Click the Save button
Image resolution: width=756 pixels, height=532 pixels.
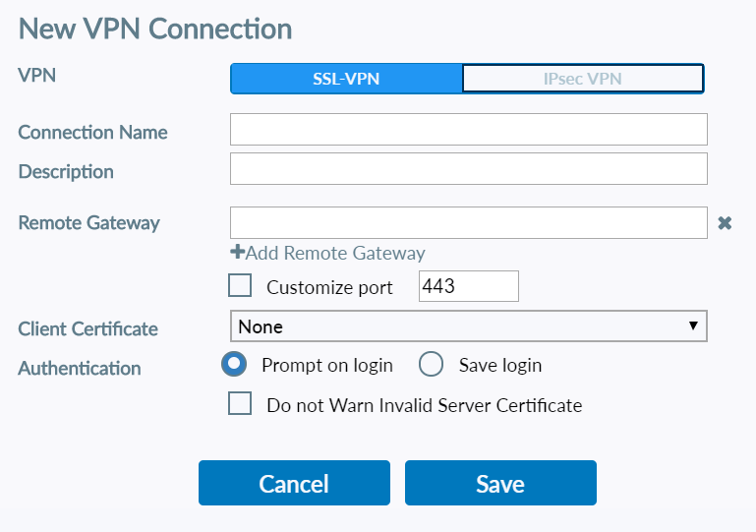pos(500,483)
